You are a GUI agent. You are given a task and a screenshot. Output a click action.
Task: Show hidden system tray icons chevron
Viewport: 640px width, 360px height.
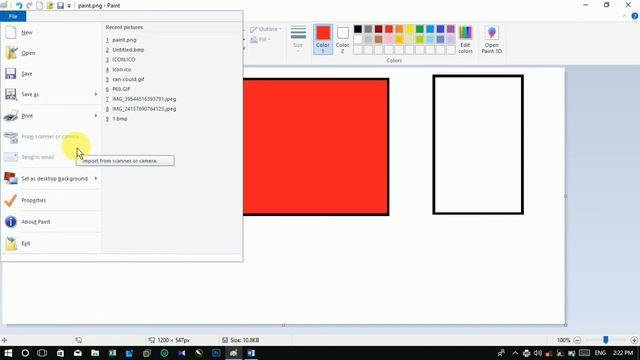(x=515, y=353)
